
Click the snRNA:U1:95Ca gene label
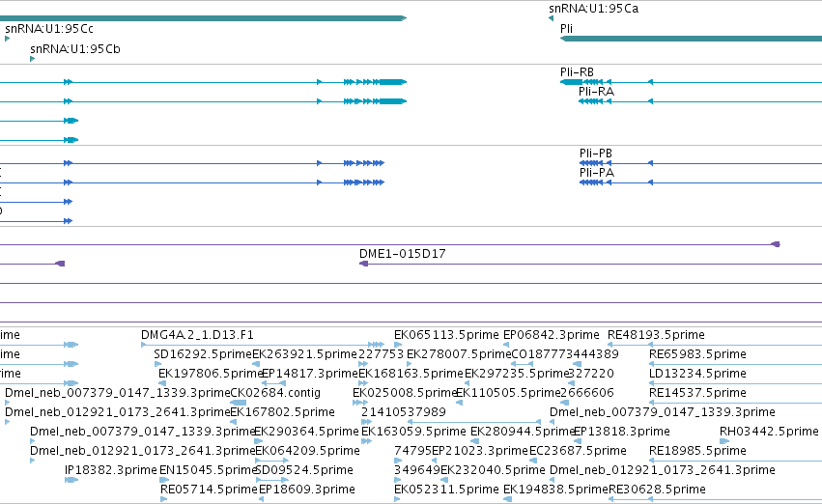593,9
